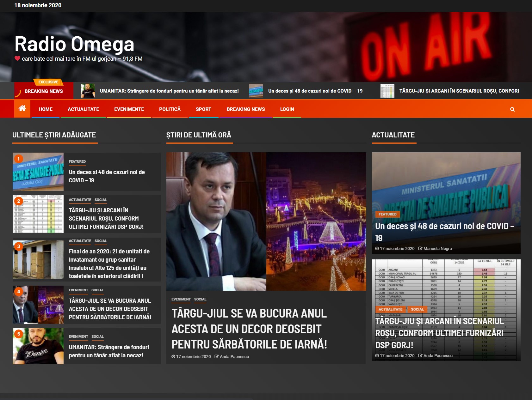Click the Radio Omega site title
532x400 pixels.
click(x=74, y=44)
